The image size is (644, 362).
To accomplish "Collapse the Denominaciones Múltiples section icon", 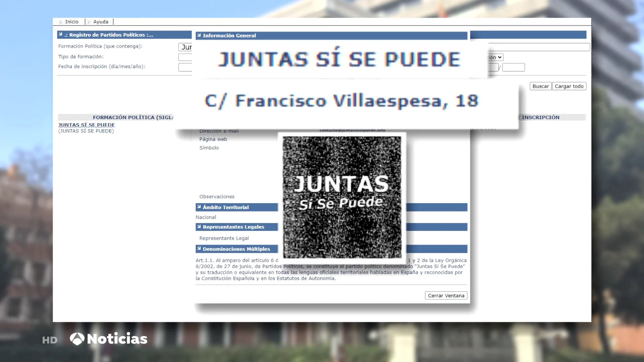I will pyautogui.click(x=199, y=248).
